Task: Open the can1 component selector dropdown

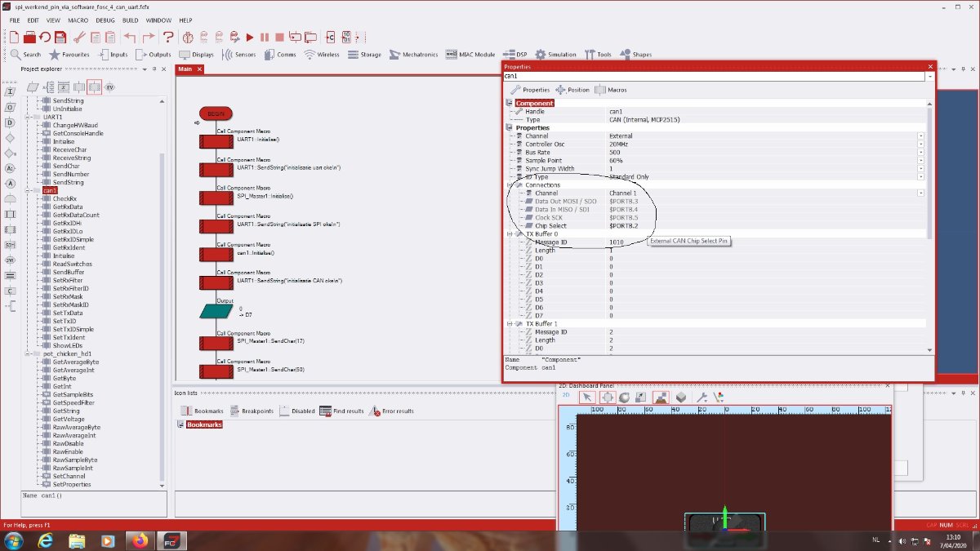Action: [931, 76]
